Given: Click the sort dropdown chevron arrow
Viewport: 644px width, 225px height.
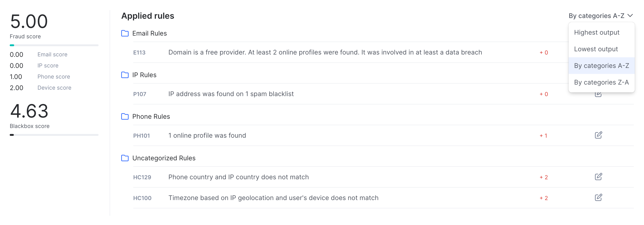Looking at the screenshot, I should pyautogui.click(x=630, y=16).
